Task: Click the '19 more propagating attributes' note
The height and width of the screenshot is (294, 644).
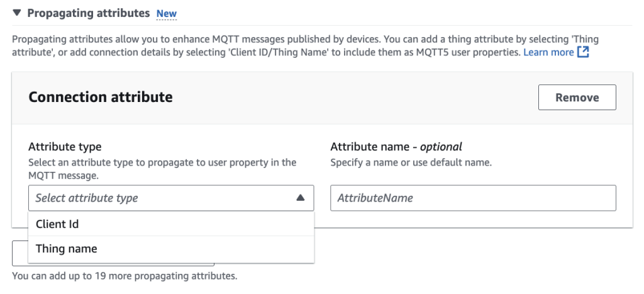Action: [x=125, y=276]
